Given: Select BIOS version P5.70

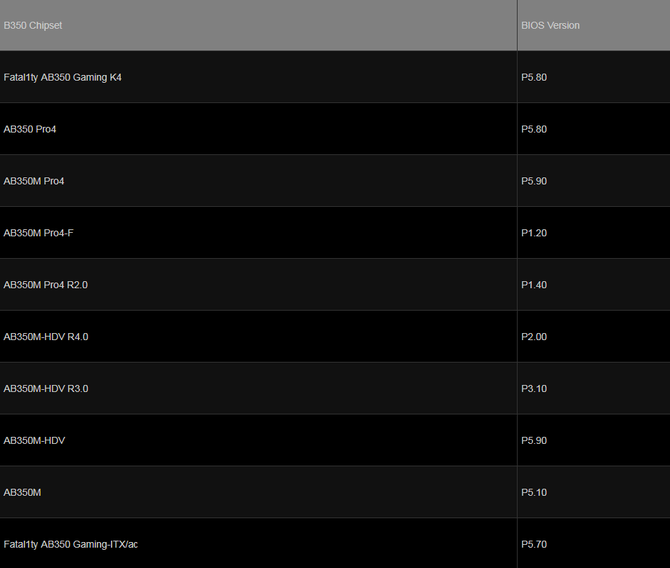Looking at the screenshot, I should pos(534,544).
